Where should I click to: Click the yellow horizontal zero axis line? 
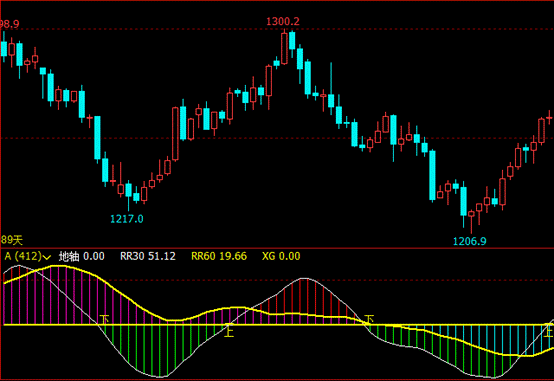pyautogui.click(x=277, y=324)
